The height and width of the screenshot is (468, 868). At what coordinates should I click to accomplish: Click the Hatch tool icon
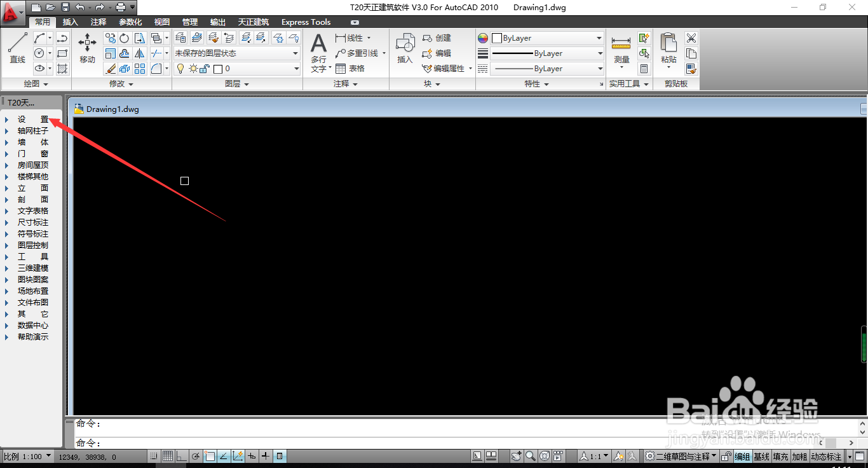tap(62, 69)
